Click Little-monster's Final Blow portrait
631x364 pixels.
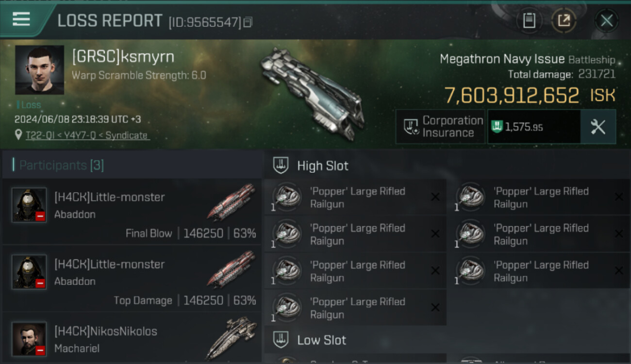pyautogui.click(x=29, y=205)
